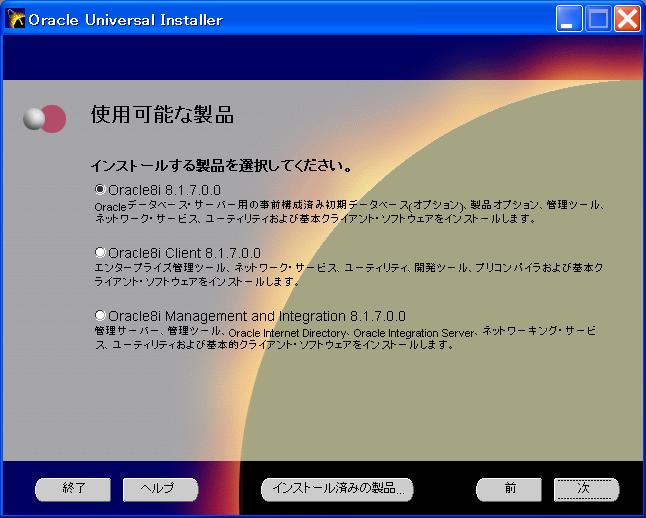Maximize the Oracle Universal Installer window
Image resolution: width=646 pixels, height=518 pixels.
(598, 19)
